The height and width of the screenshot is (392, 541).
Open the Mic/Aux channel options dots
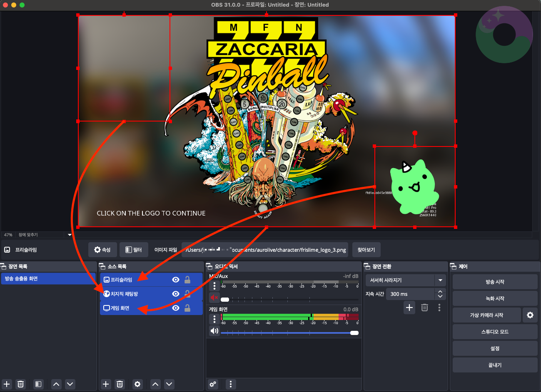tap(214, 285)
